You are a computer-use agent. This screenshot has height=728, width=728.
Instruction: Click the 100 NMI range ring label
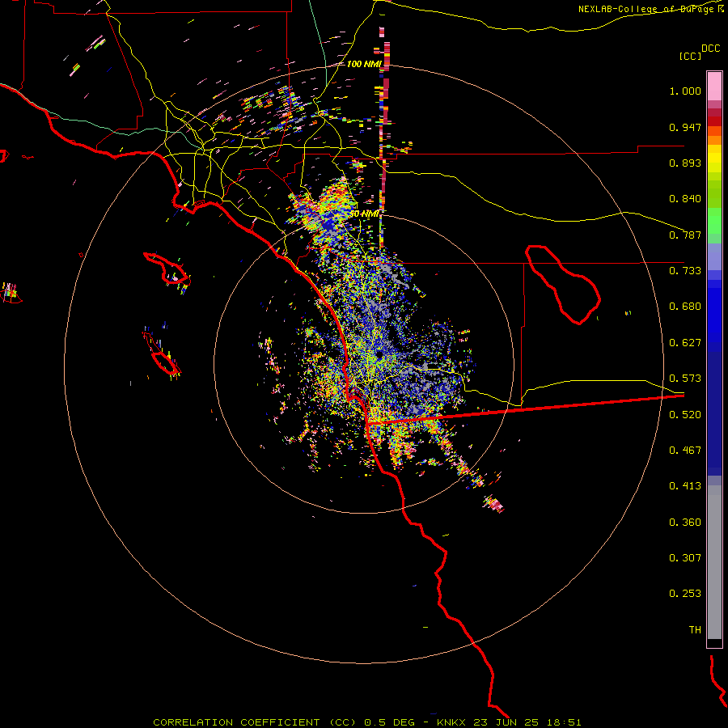point(364,64)
